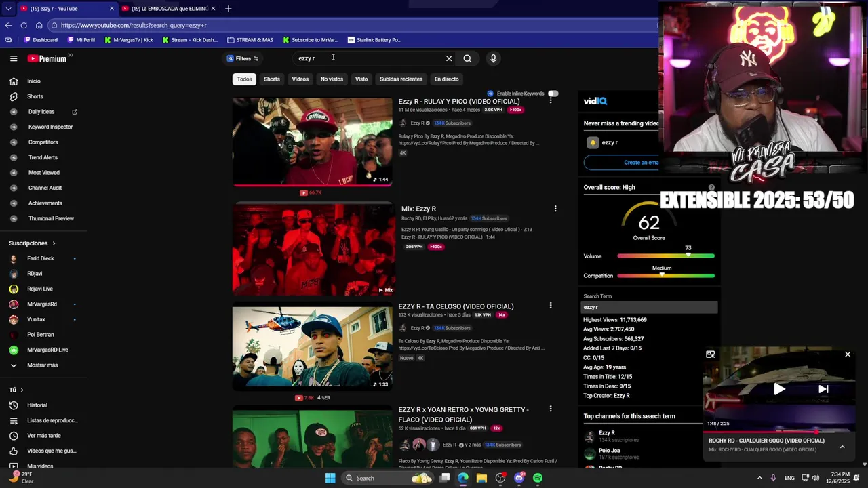Open Vídeos que me gustan
This screenshot has width=868, height=488.
(x=52, y=451)
